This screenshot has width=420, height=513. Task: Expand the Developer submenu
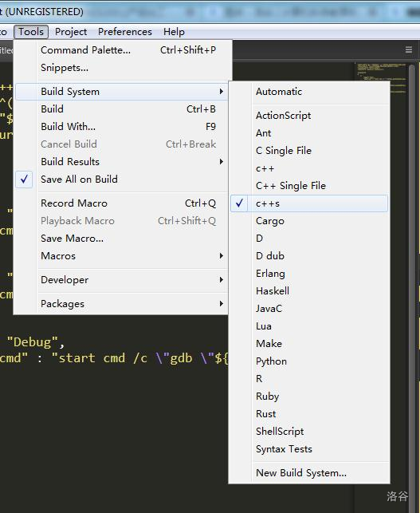click(x=122, y=280)
